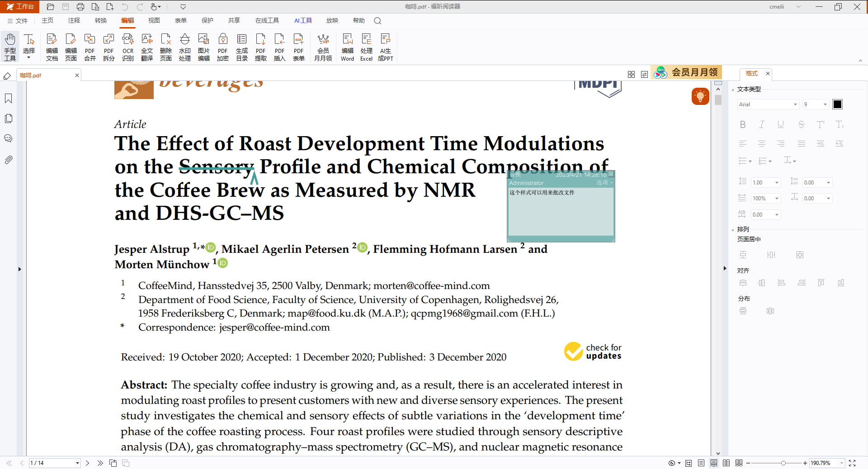The width and height of the screenshot is (868, 469).
Task: Click the black text color swatch
Action: (837, 104)
